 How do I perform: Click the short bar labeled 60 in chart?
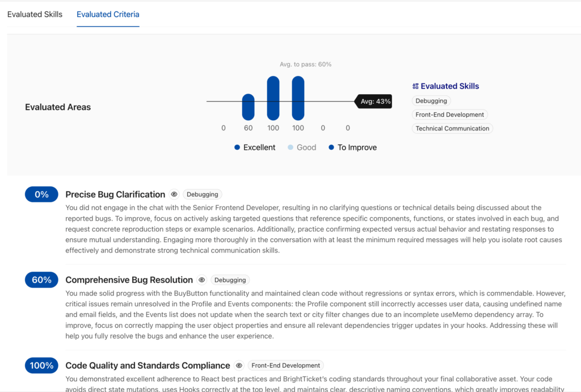pyautogui.click(x=248, y=107)
